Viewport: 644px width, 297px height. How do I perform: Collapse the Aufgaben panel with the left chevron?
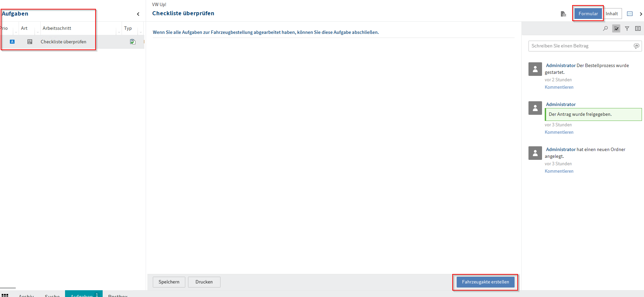pyautogui.click(x=138, y=14)
